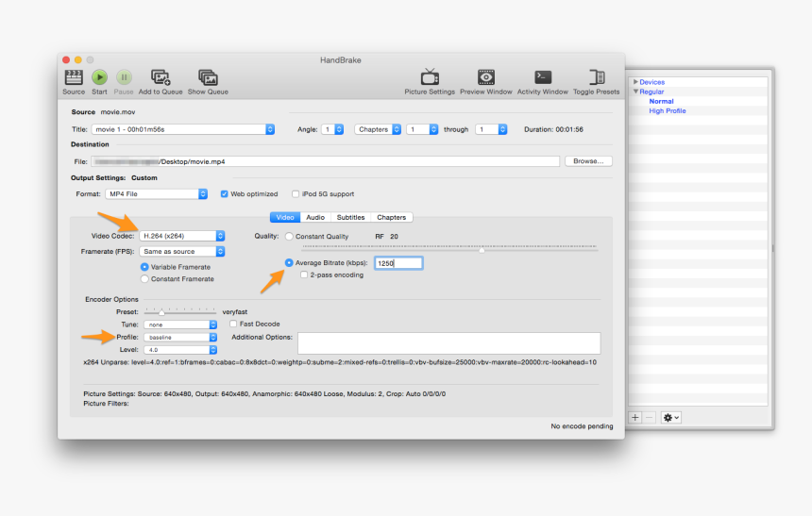Collapse the Regular preset group
The height and width of the screenshot is (516, 812).
(x=635, y=92)
